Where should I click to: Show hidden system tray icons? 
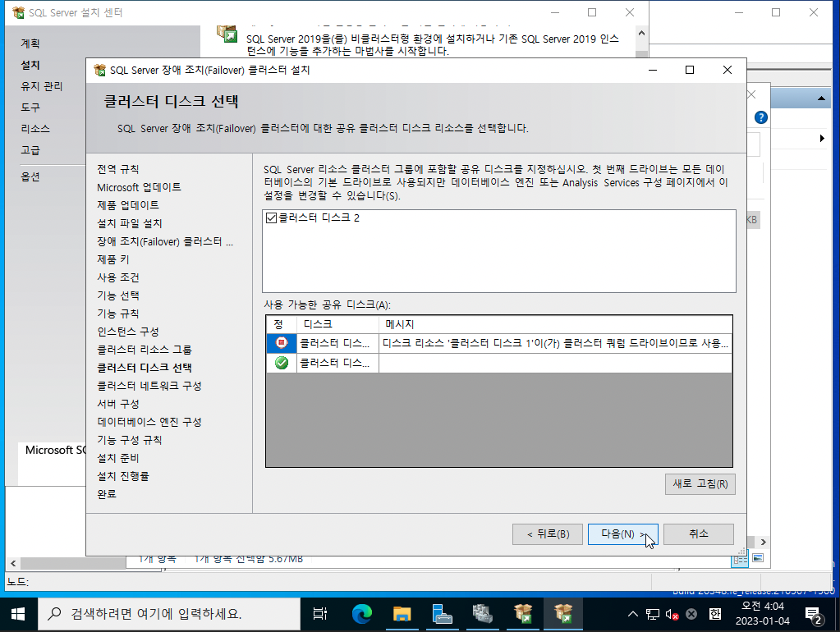633,614
